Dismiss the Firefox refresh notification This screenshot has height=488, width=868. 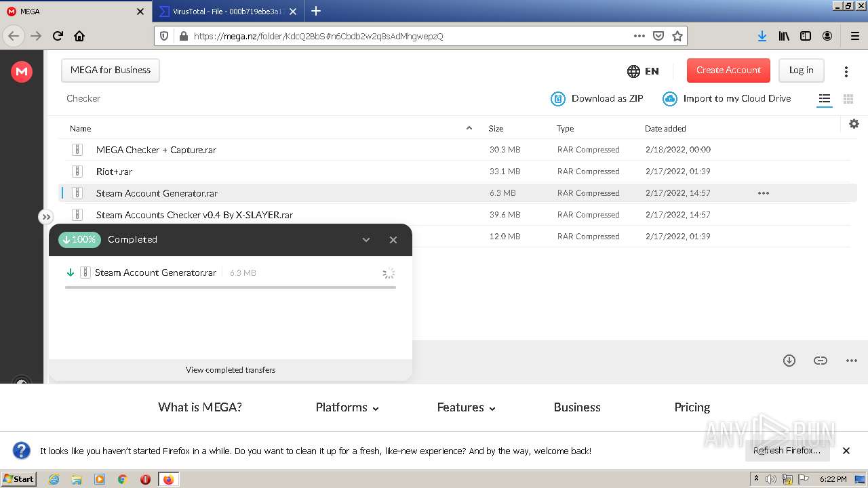point(846,451)
